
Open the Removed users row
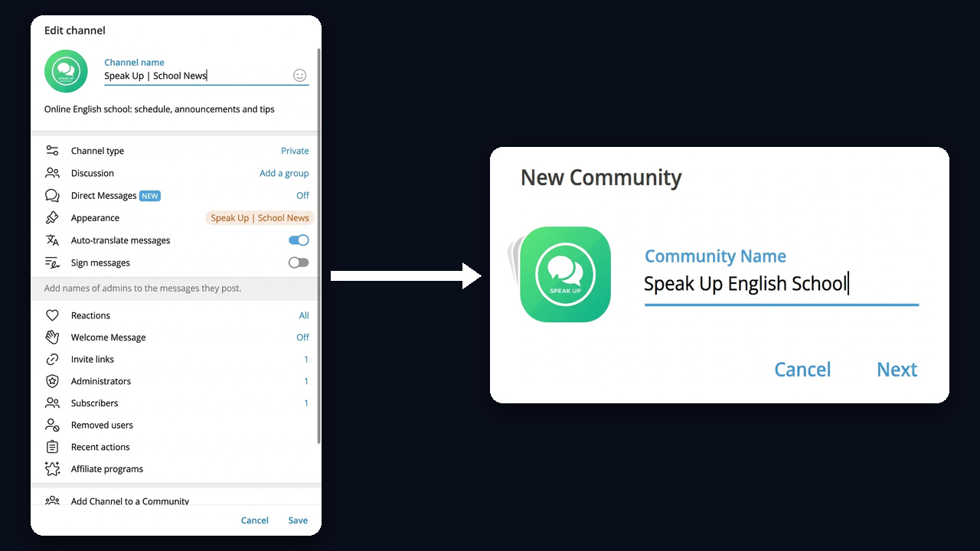click(x=176, y=425)
